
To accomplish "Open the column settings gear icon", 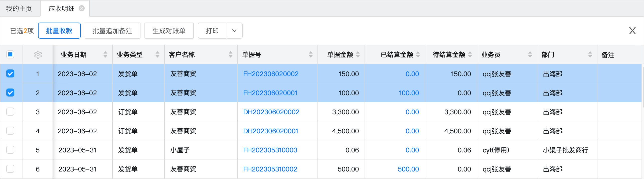I will [38, 55].
